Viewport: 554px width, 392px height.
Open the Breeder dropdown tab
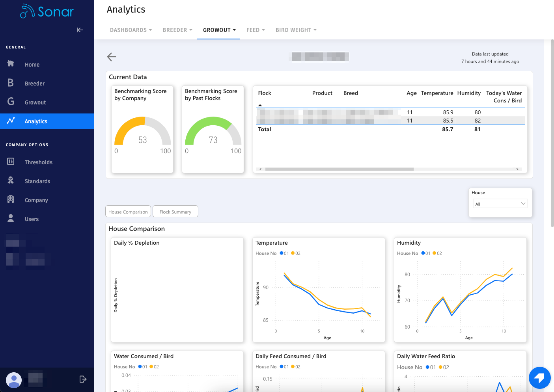click(177, 30)
